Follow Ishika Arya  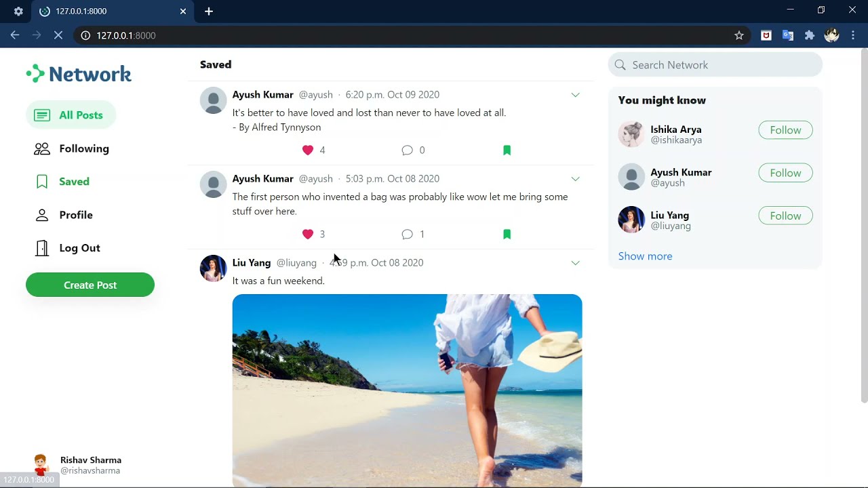click(785, 130)
